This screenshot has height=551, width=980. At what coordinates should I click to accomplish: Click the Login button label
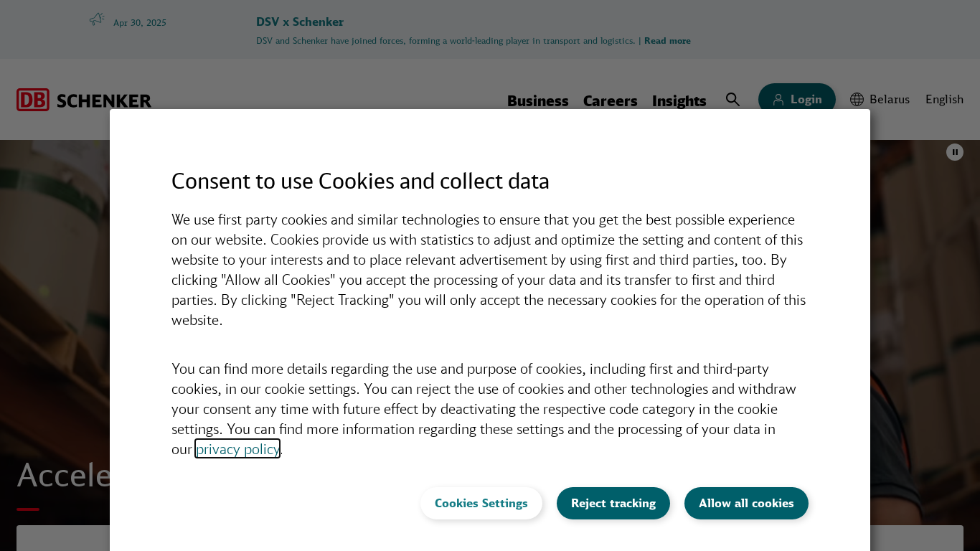click(x=806, y=100)
